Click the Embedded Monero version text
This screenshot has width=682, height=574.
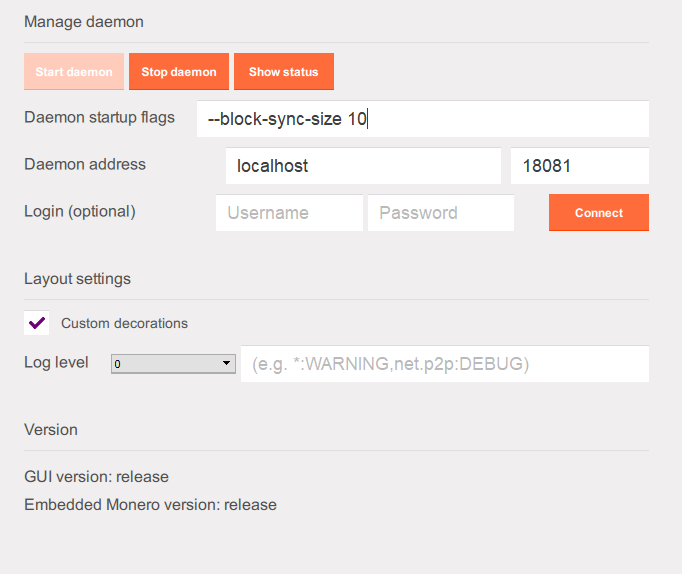pyautogui.click(x=150, y=504)
